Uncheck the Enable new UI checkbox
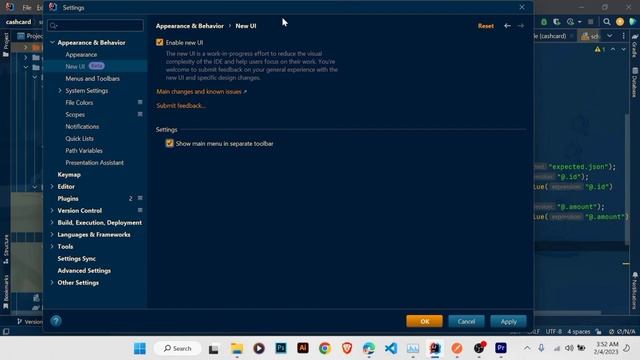 tap(160, 42)
